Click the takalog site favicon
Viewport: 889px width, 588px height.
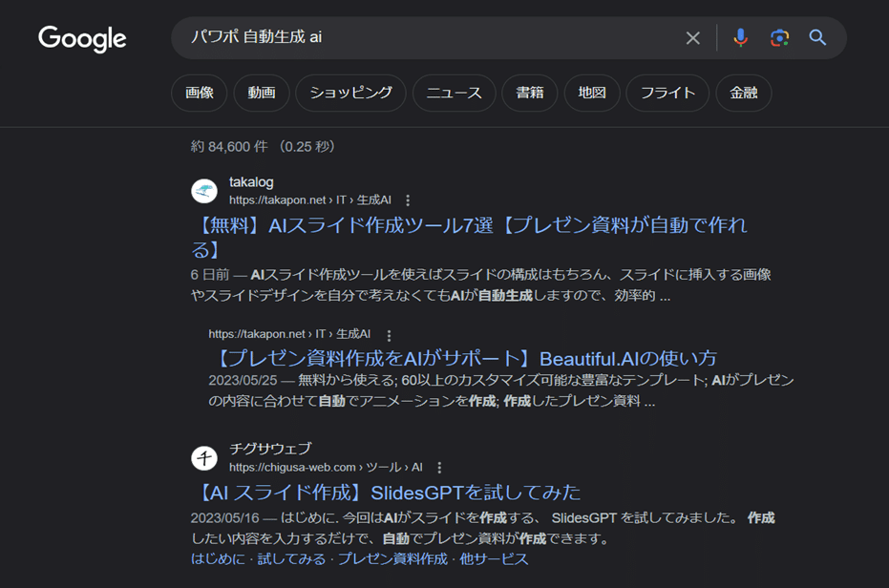point(204,191)
